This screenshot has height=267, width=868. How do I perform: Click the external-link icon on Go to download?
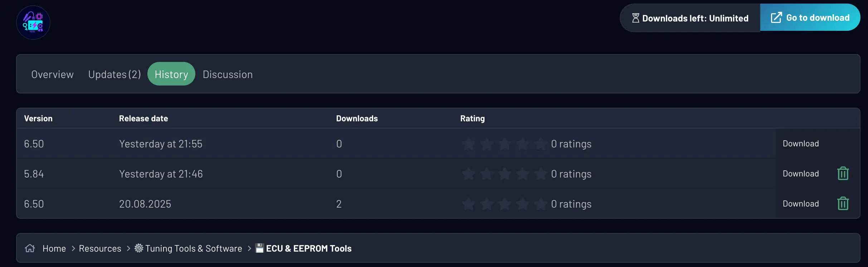pos(776,18)
